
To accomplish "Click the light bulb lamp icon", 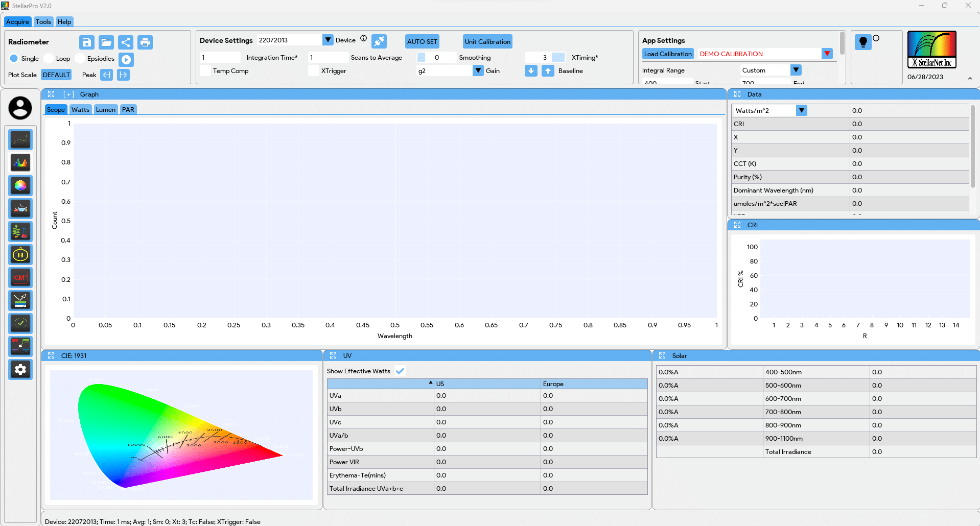I will [863, 42].
